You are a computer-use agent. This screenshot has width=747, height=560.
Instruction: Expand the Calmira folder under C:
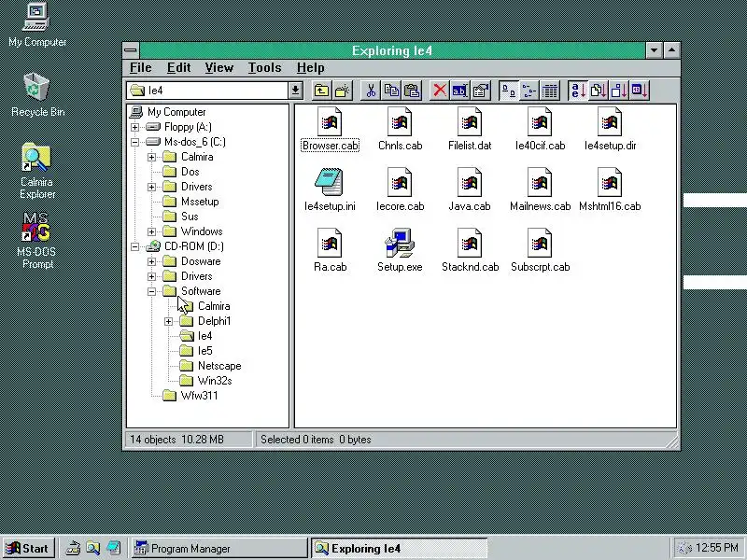pos(151,157)
